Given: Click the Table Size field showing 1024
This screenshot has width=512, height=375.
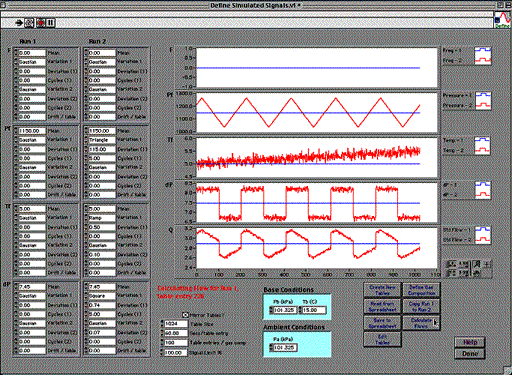Looking at the screenshot, I should click(x=176, y=324).
